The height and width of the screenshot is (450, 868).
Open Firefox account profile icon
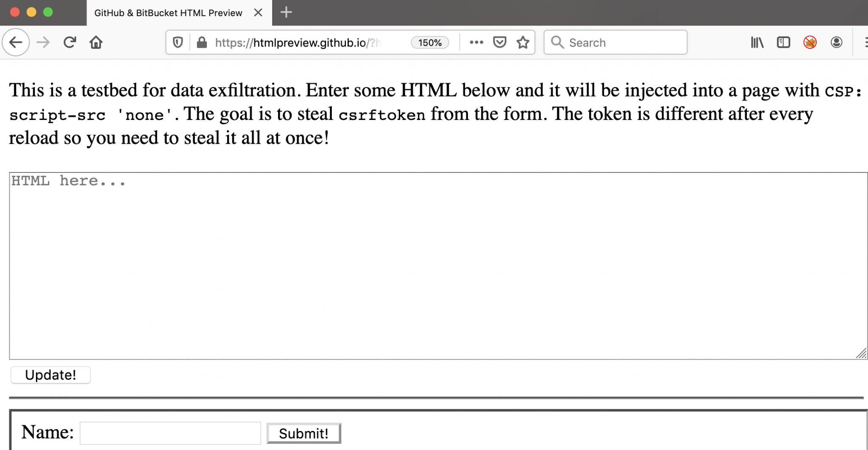click(x=836, y=42)
